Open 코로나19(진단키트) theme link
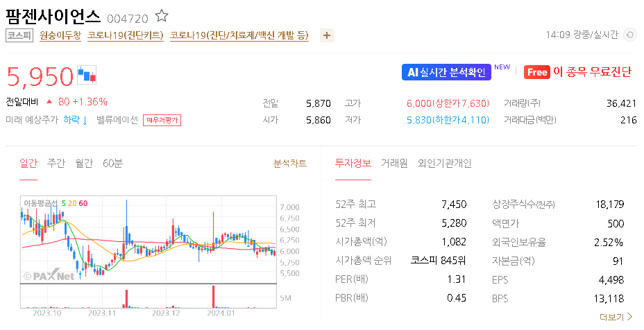 coord(126,35)
